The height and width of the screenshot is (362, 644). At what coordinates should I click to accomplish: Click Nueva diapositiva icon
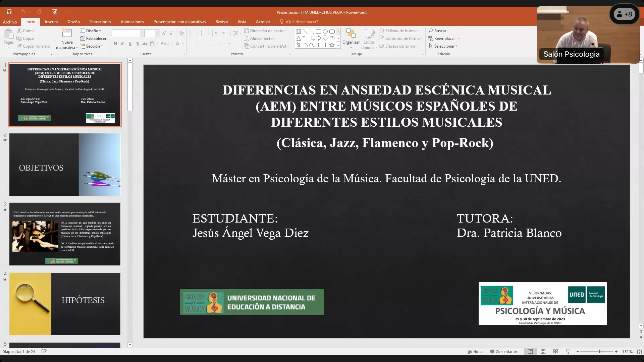(x=67, y=34)
